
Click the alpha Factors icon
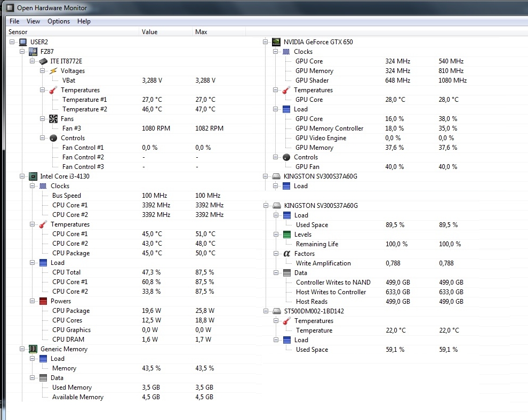click(287, 254)
